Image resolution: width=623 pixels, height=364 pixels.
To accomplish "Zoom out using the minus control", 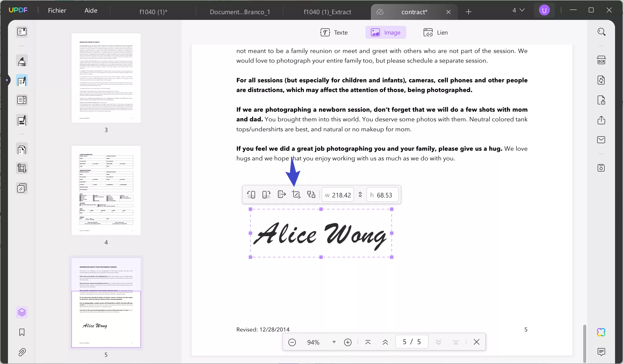I will coord(292,342).
